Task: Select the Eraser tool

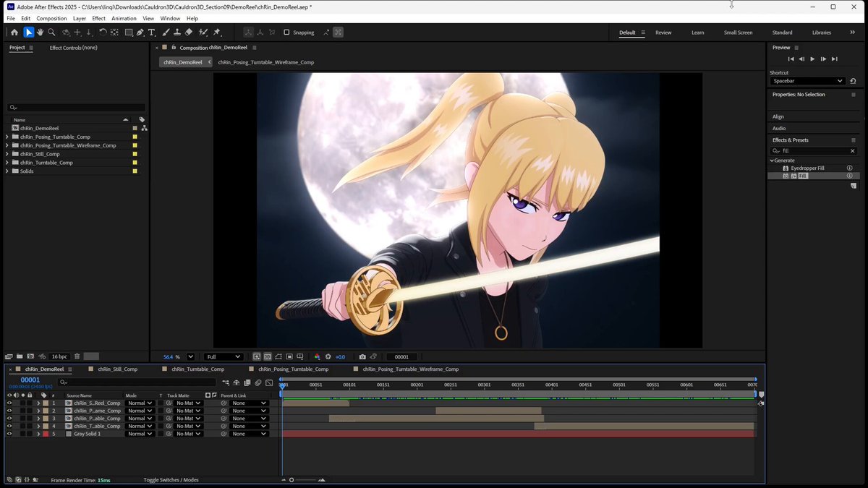Action: (189, 33)
